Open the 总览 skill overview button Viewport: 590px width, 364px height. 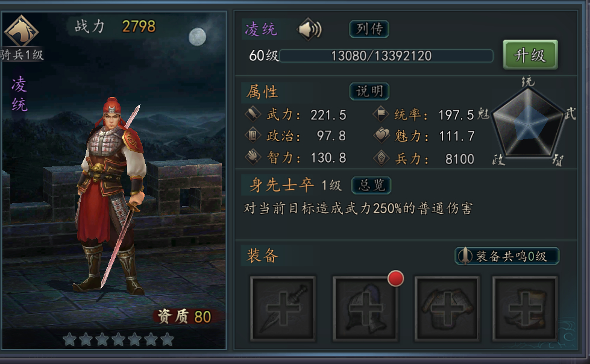pos(371,185)
